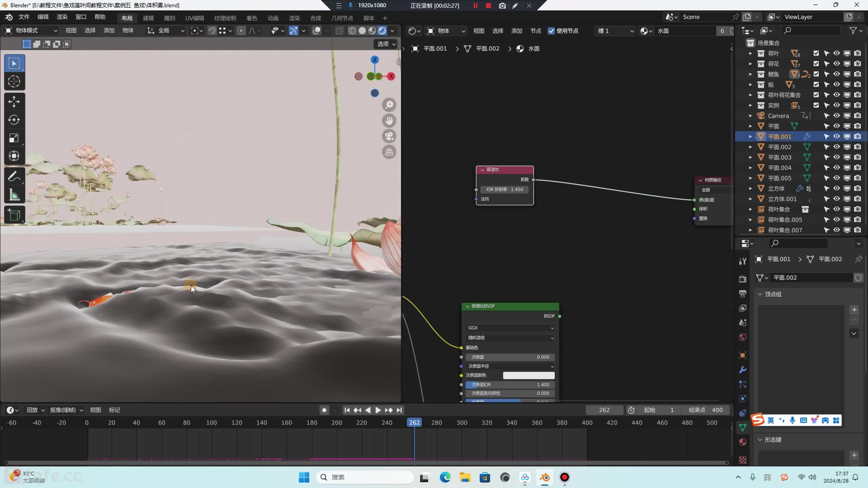Open the Render properties tab
The width and height of the screenshot is (868, 488).
coord(743,279)
